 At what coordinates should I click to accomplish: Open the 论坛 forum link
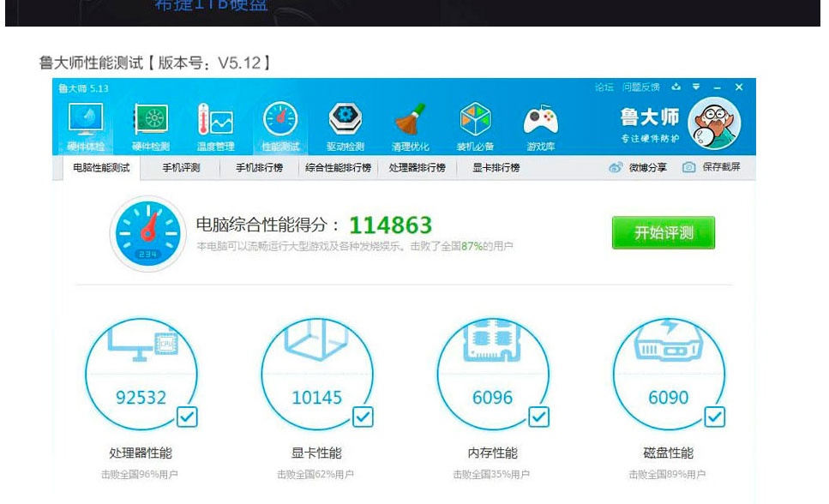coord(604,87)
